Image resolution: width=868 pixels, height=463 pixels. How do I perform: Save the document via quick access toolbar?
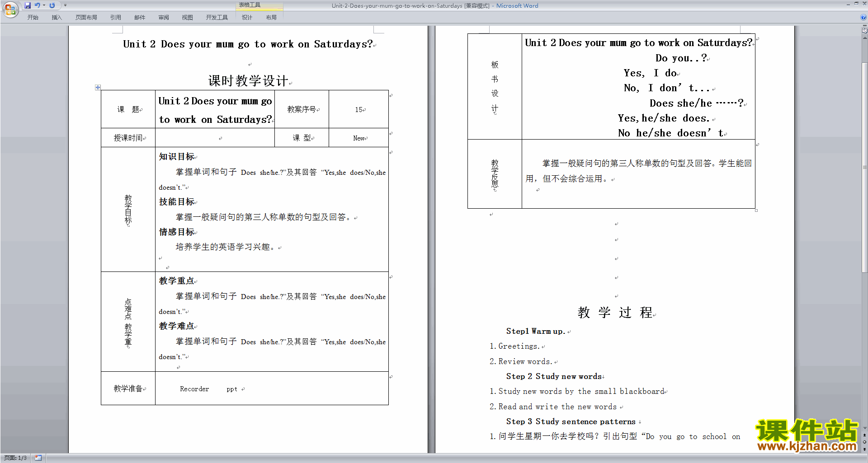click(x=28, y=5)
